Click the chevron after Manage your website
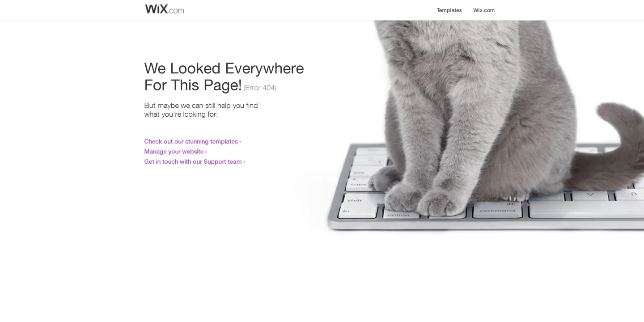Viewport: 644px width, 322px height. coord(206,152)
